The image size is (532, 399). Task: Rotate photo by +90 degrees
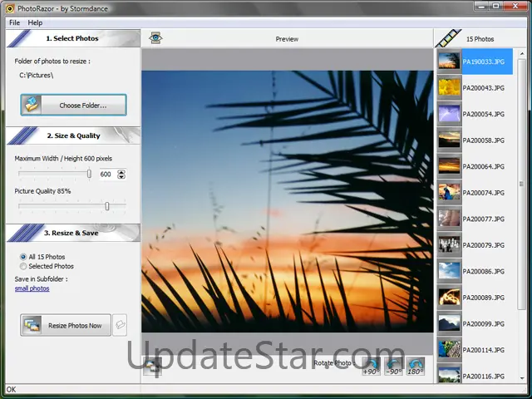(371, 366)
